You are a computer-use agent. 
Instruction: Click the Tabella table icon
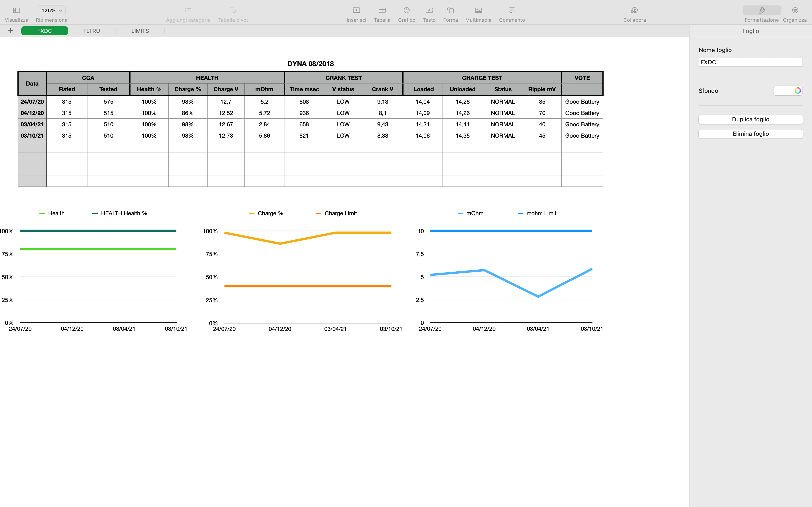pyautogui.click(x=382, y=10)
